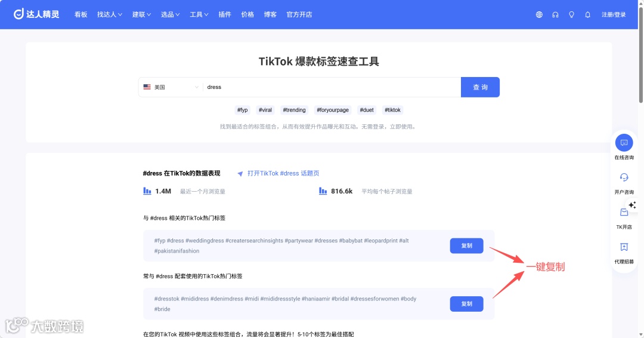Click 注册/登录 to sign in
This screenshot has height=338, width=644.
pos(614,15)
